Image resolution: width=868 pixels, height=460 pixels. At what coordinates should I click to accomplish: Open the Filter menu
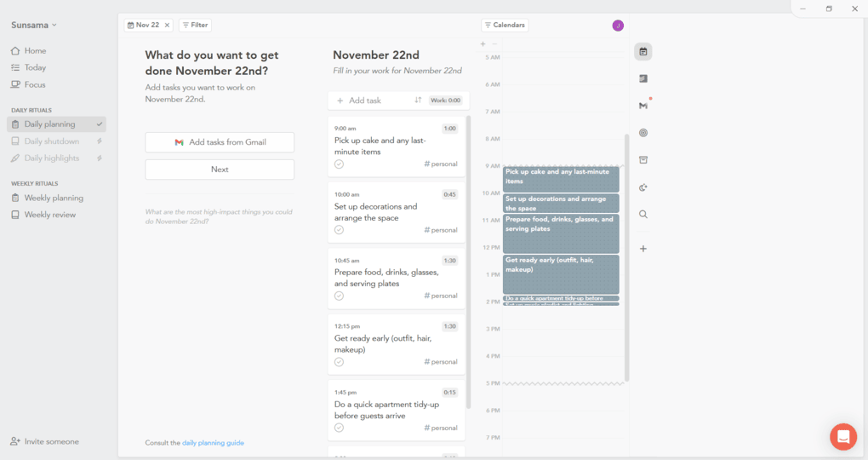click(x=195, y=26)
